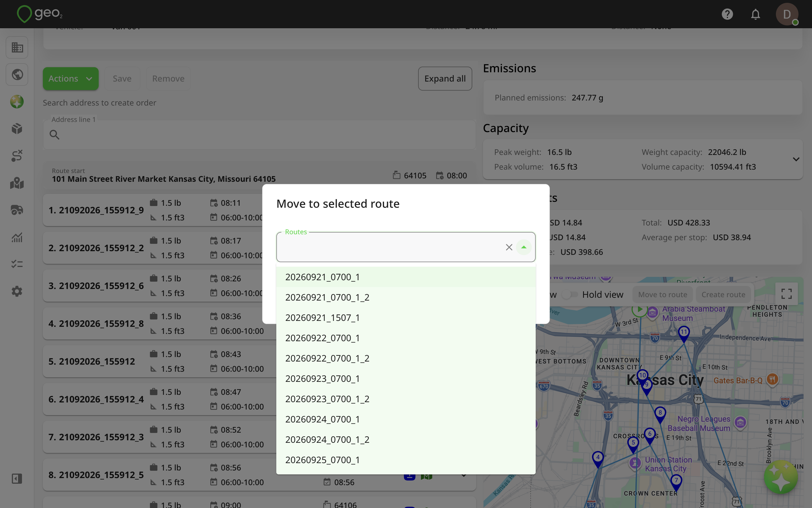The height and width of the screenshot is (508, 812).
Task: Click the Create route button
Action: click(723, 295)
